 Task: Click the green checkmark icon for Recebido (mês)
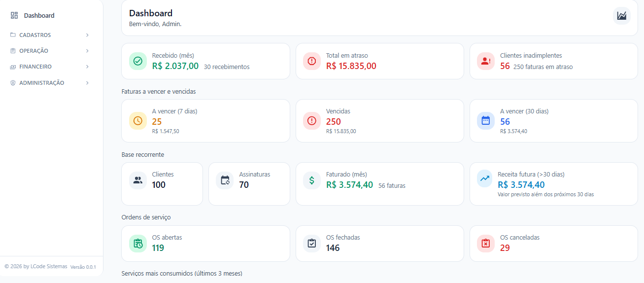click(x=138, y=61)
